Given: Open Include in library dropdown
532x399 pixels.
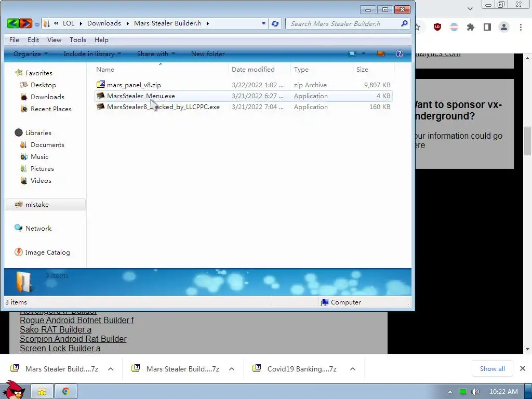Looking at the screenshot, I should [x=92, y=54].
